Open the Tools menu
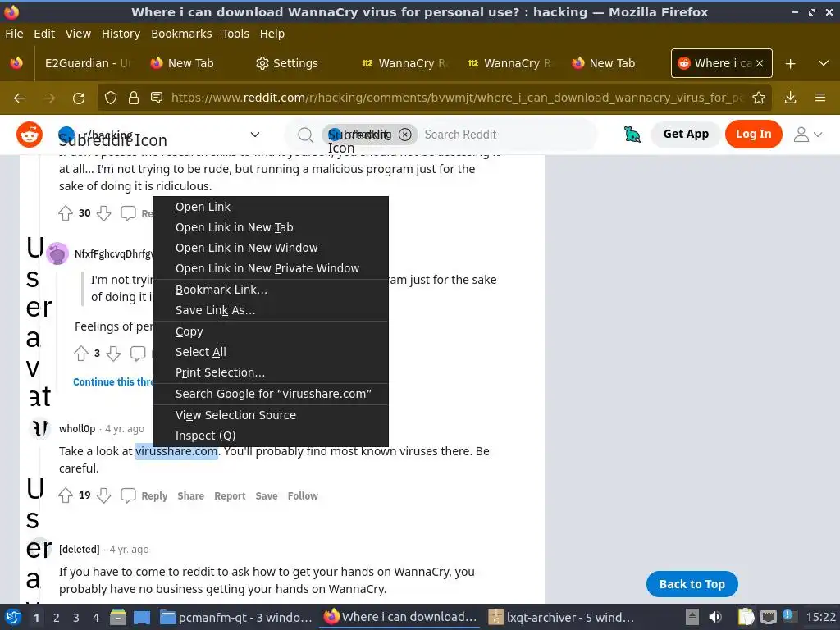840x630 pixels. point(235,34)
